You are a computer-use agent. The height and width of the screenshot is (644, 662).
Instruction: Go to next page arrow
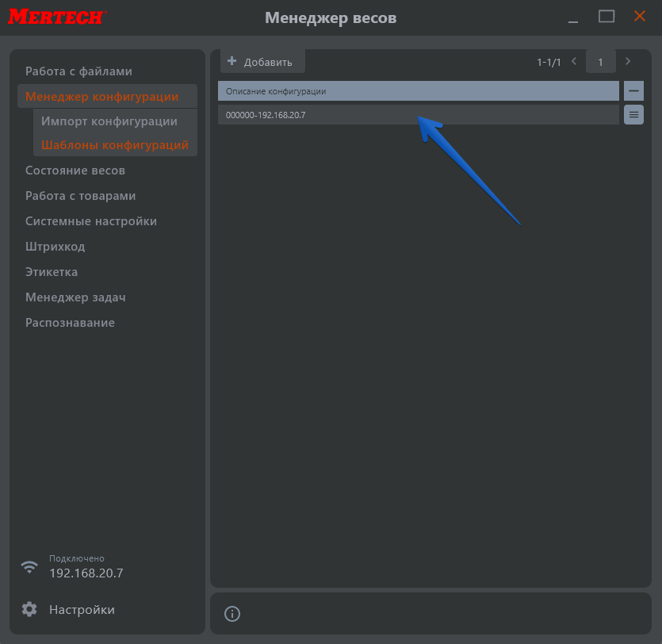click(628, 61)
